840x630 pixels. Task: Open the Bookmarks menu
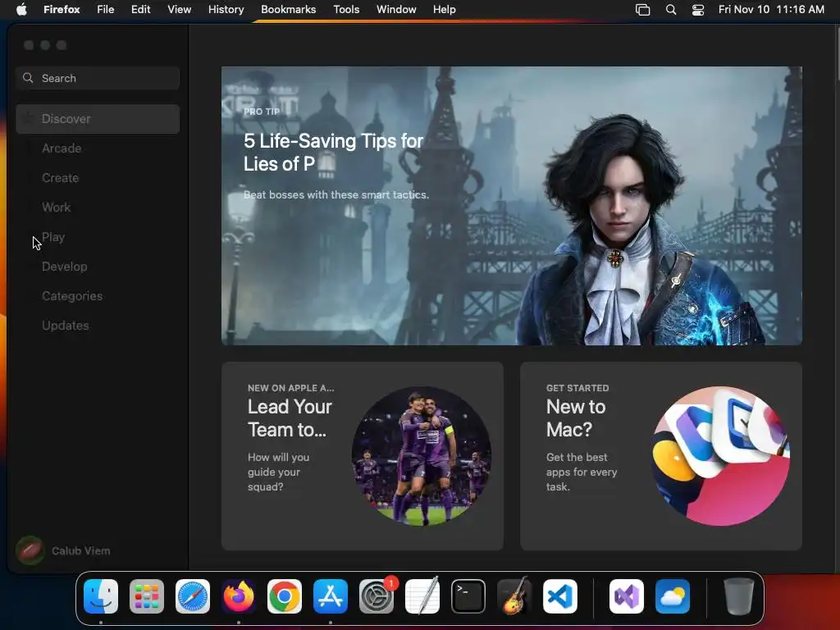pyautogui.click(x=289, y=9)
